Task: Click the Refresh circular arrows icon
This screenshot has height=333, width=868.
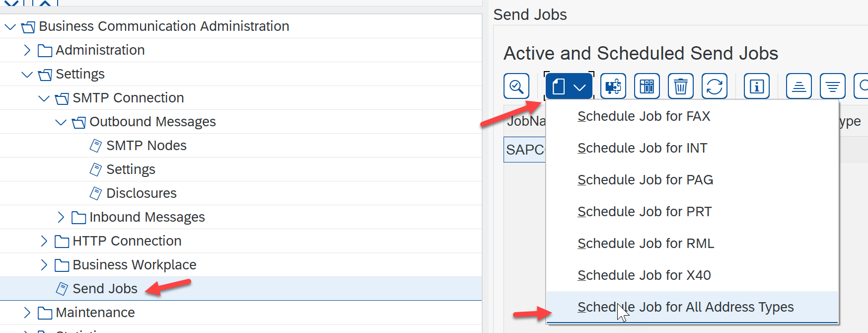Action: click(715, 86)
